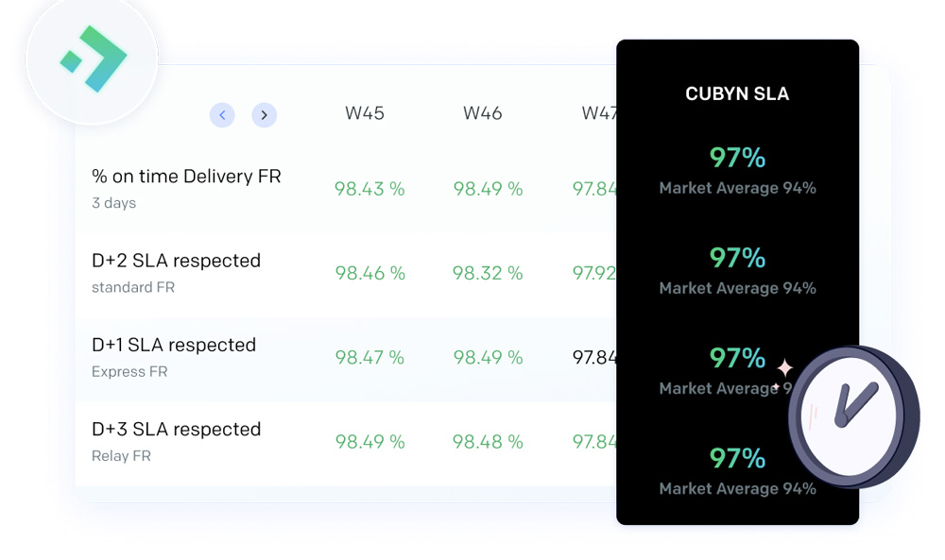Go to previous weeks with left chevron

pos(222,115)
